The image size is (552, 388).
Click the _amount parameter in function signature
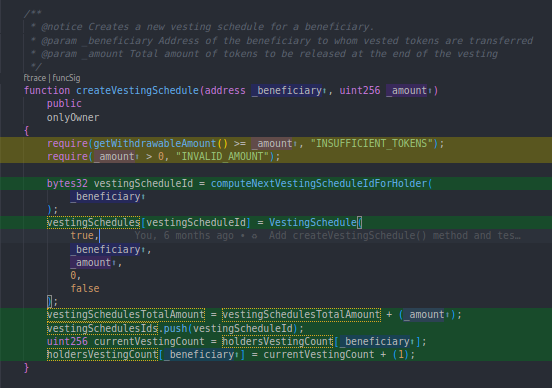[x=407, y=90]
